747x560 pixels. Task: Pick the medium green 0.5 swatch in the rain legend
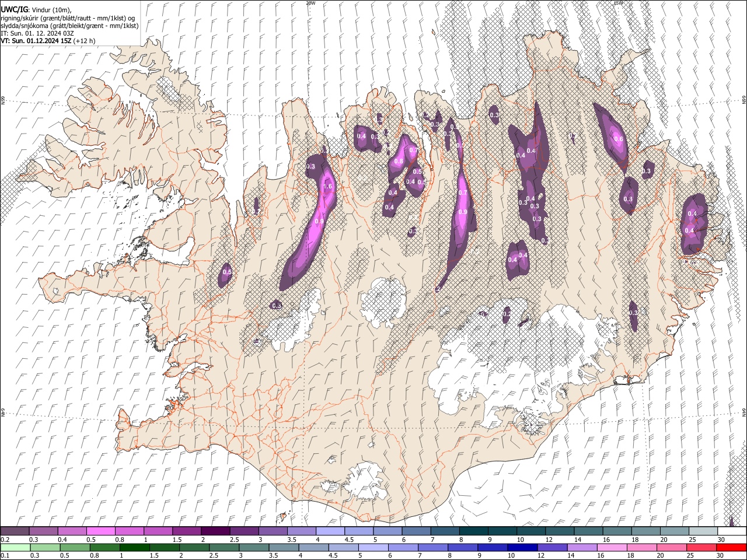(75, 547)
